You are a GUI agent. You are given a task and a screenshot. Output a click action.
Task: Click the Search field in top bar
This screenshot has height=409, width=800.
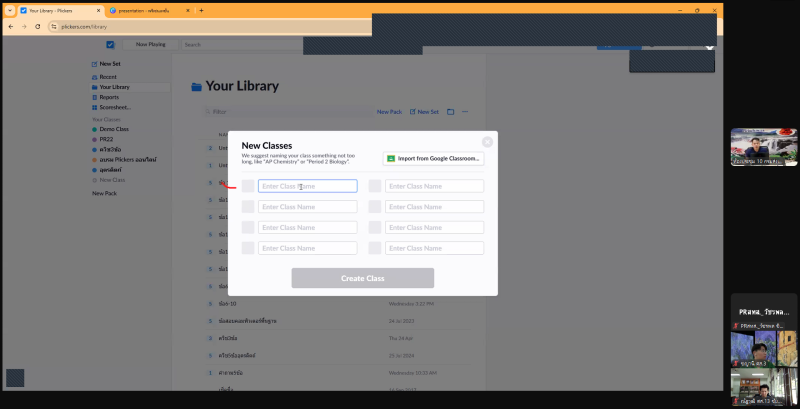pos(242,44)
